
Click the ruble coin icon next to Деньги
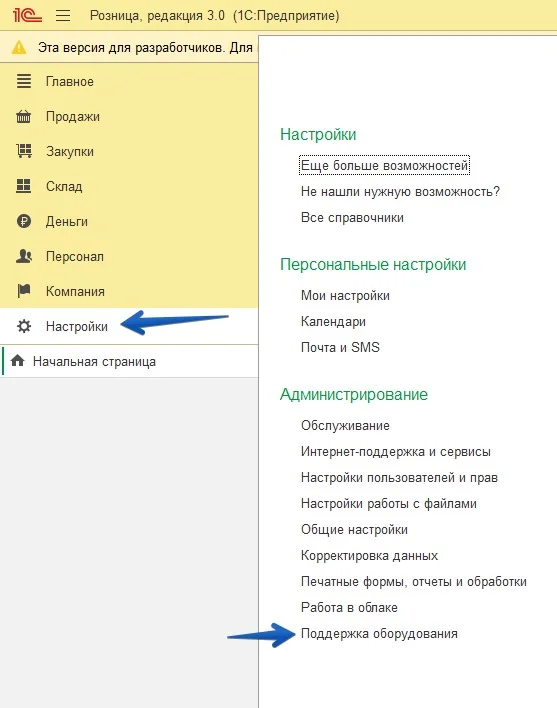pyautogui.click(x=23, y=221)
